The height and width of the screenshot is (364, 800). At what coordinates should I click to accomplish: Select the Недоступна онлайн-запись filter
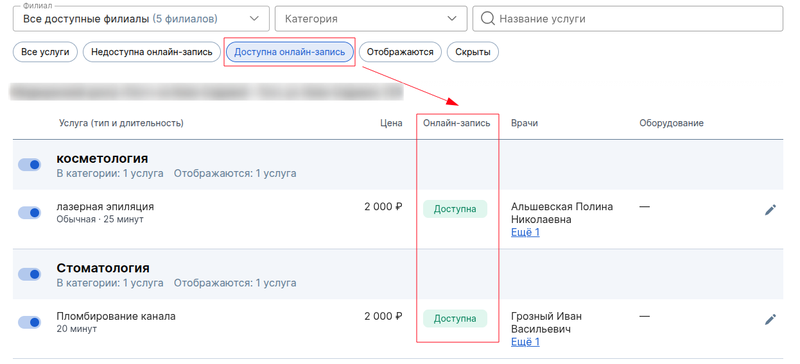152,52
